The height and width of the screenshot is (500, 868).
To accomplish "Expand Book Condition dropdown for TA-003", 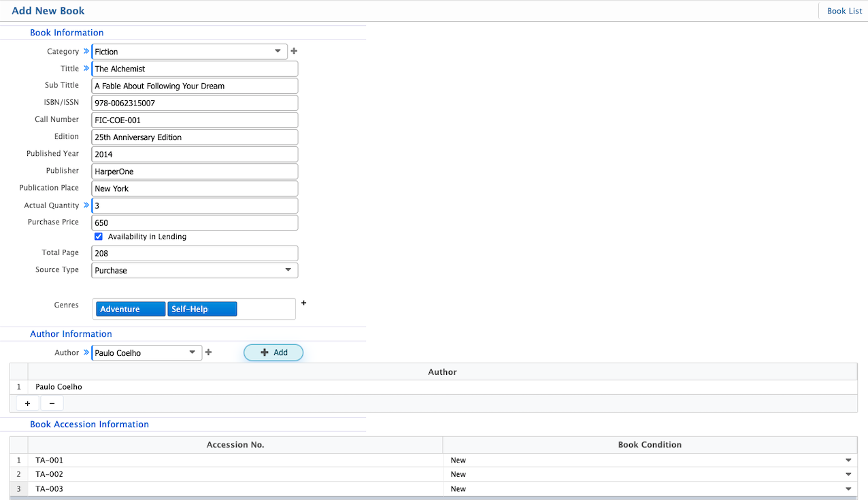I will click(848, 488).
